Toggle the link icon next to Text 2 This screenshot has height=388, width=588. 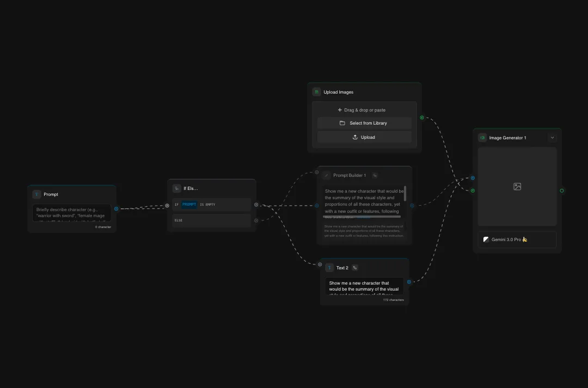[x=355, y=268]
